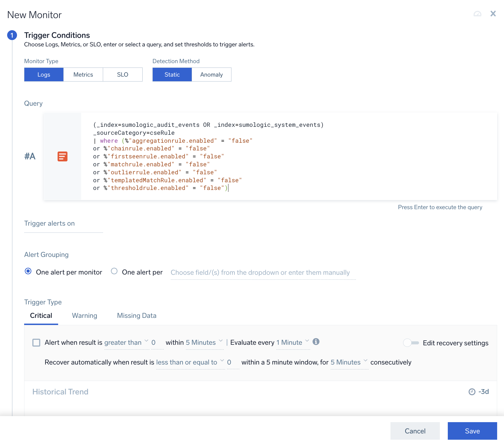This screenshot has width=504, height=443.
Task: Click the info icon beside Evaluate every
Action: [316, 342]
